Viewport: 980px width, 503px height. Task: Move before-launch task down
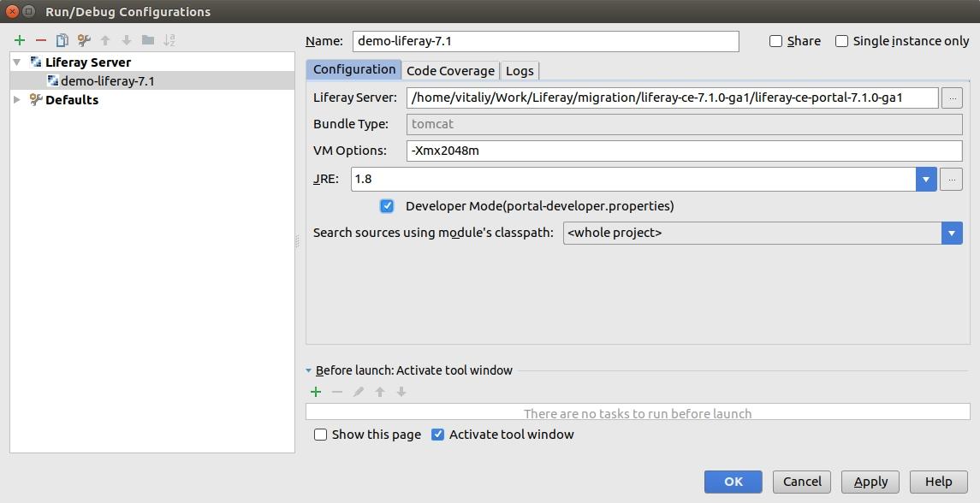401,392
